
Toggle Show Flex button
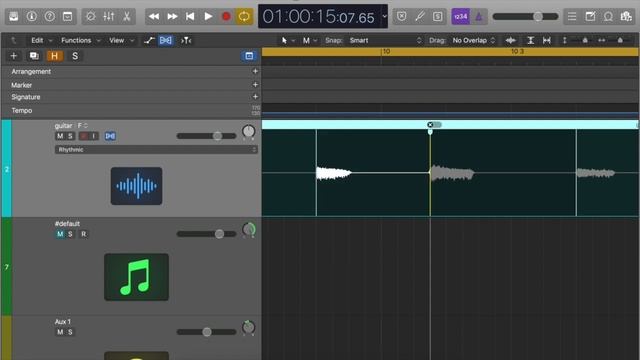[166, 40]
